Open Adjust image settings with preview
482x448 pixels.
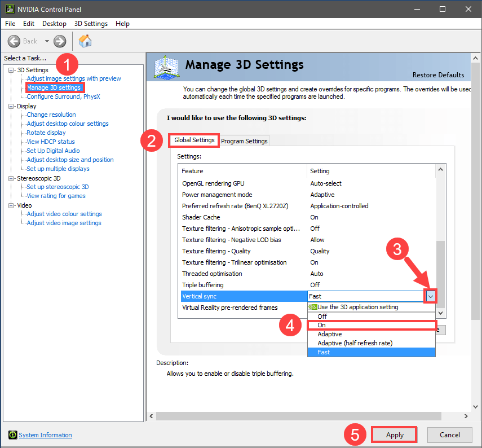74,78
